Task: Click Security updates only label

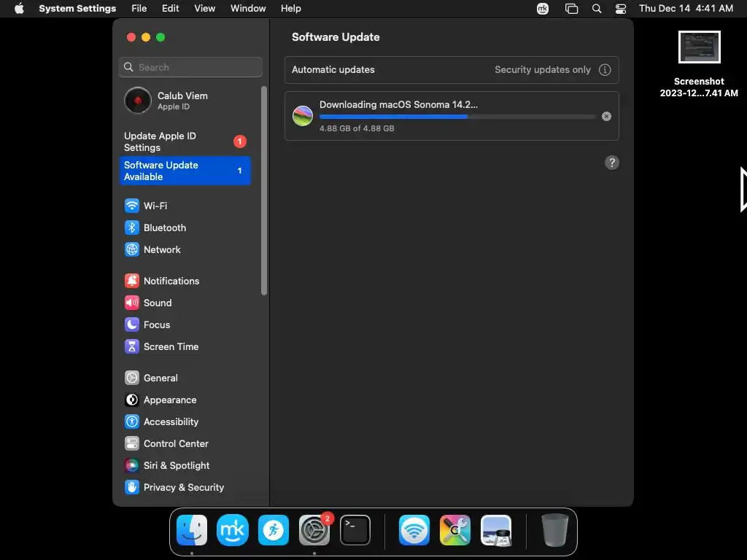Action: 542,69
